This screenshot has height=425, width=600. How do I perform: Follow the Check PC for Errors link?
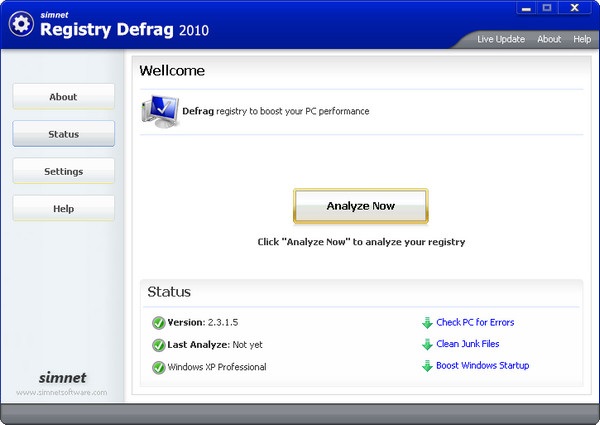pyautogui.click(x=475, y=322)
